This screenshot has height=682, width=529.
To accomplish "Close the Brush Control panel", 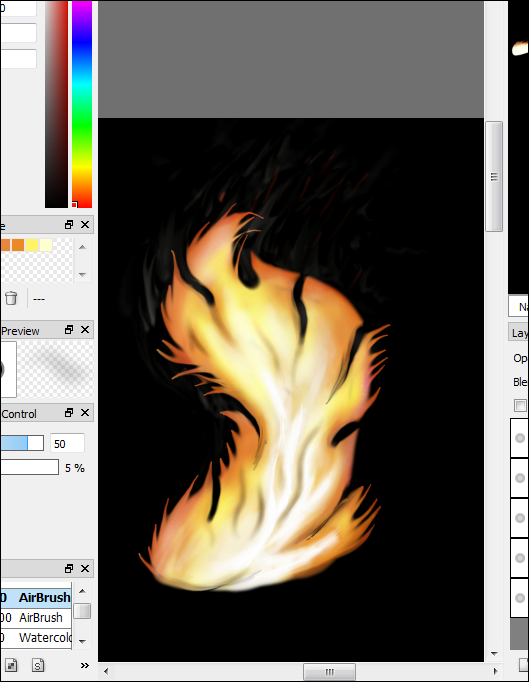I will pyautogui.click(x=85, y=412).
